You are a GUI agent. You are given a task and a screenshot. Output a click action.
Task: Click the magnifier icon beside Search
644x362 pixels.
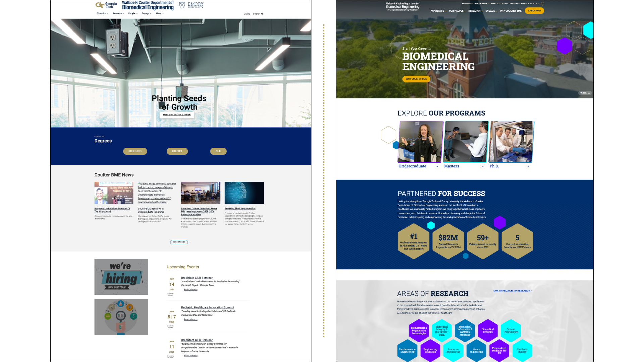click(262, 14)
